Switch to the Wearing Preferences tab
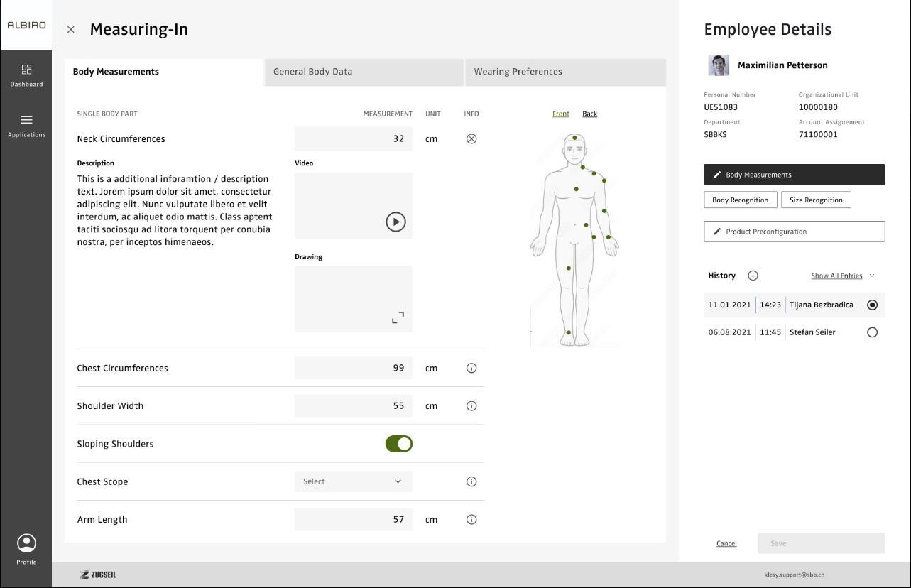911x588 pixels. pyautogui.click(x=564, y=72)
